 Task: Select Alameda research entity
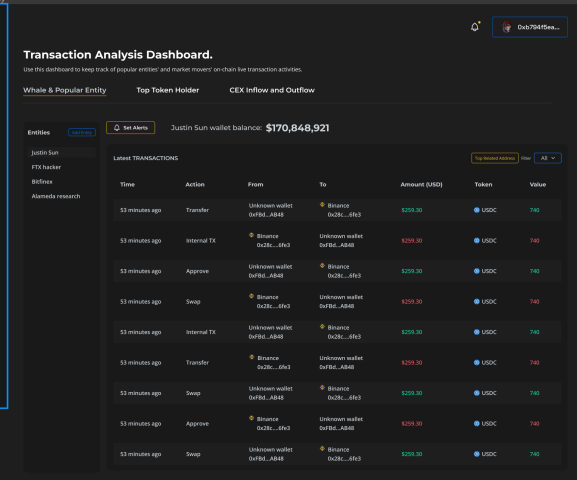[56, 196]
